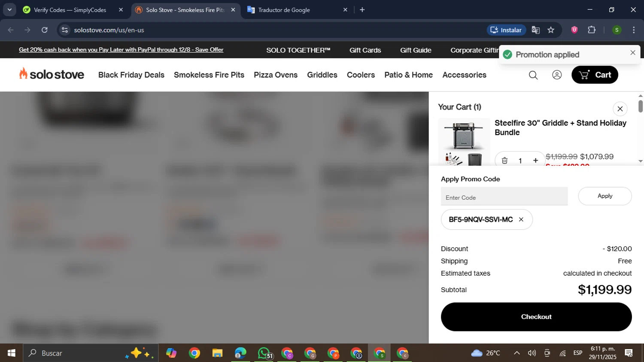Viewport: 644px width, 362px height.
Task: Open the black Cart button
Action: 595,75
